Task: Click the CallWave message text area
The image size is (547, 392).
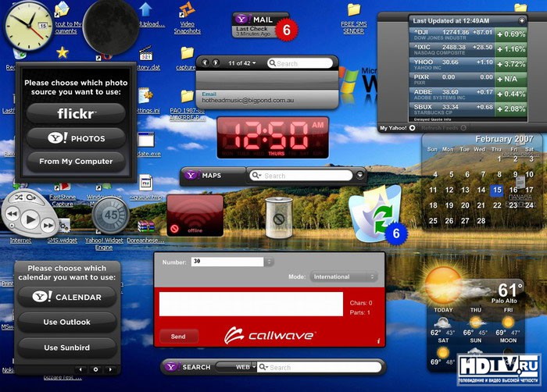Action: point(251,304)
